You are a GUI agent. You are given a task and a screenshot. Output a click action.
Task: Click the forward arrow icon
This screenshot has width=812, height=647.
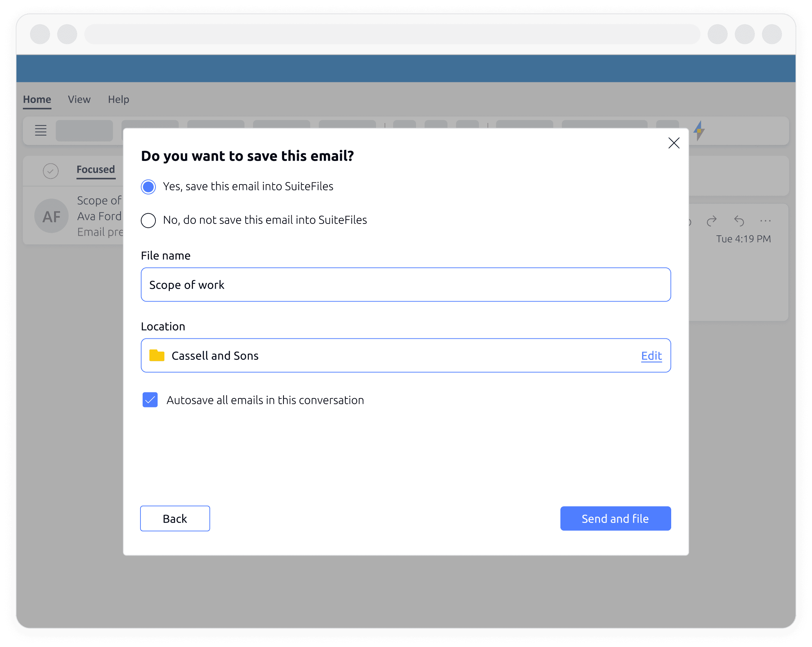click(x=712, y=221)
